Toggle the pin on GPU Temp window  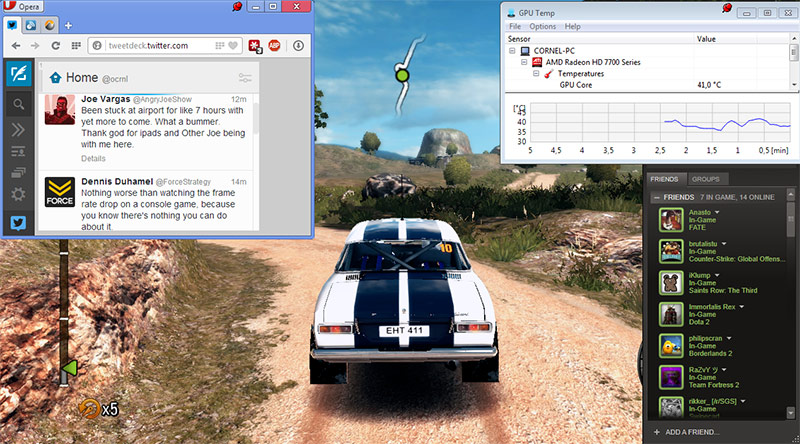pyautogui.click(x=727, y=8)
